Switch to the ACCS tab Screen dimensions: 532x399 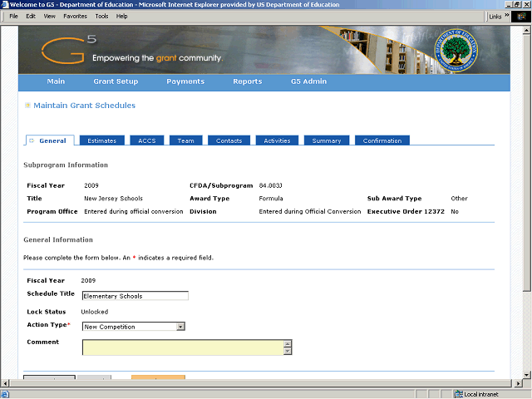click(147, 140)
